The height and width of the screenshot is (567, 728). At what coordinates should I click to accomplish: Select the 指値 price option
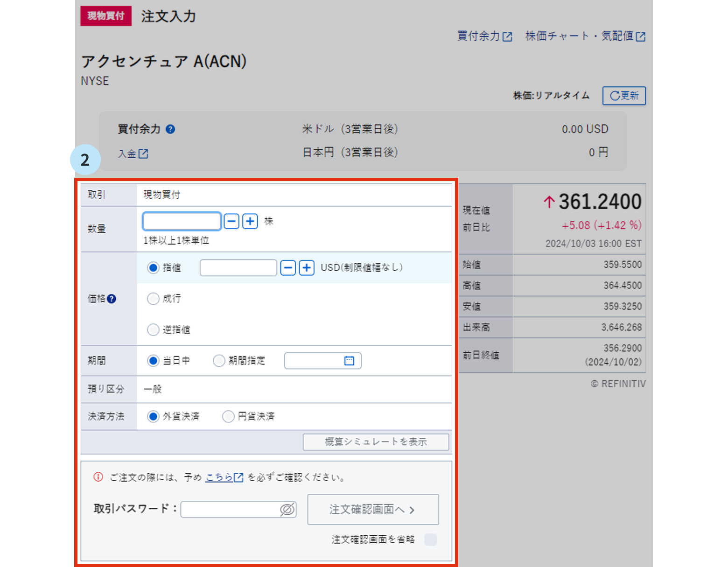[x=153, y=268]
